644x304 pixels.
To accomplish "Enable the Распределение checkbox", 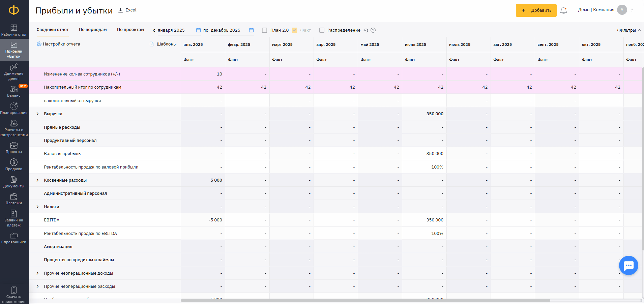I will 322,30.
